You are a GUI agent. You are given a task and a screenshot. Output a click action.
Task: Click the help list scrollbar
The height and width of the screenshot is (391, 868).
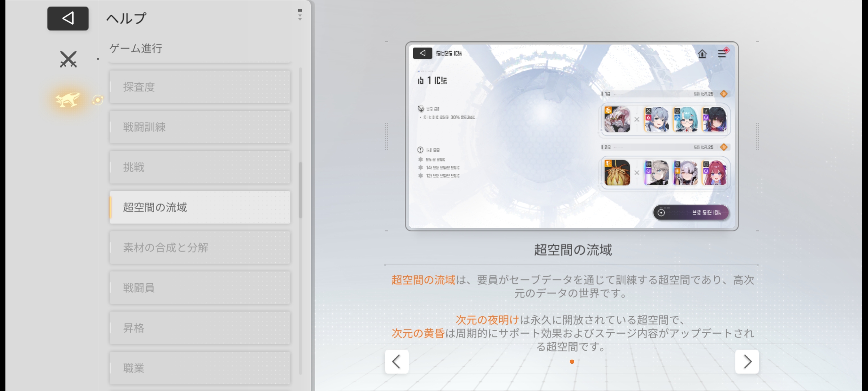point(300,191)
